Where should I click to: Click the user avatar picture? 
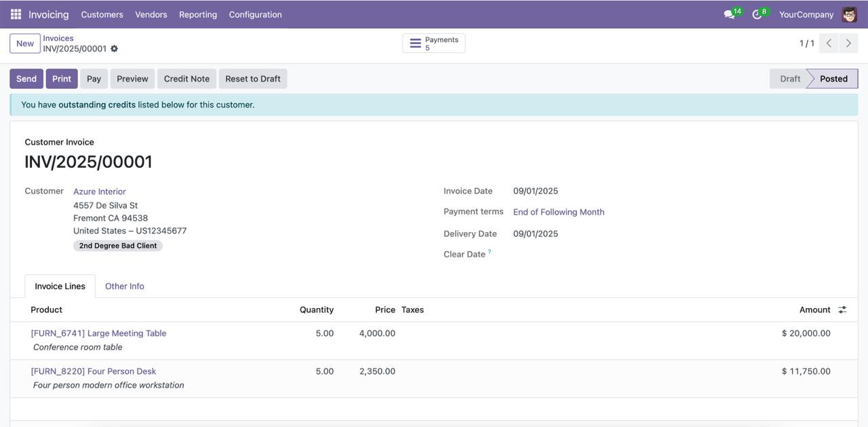849,14
